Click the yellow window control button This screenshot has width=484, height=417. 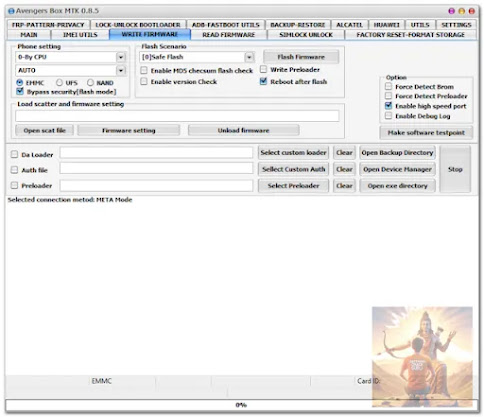pyautogui.click(x=462, y=11)
